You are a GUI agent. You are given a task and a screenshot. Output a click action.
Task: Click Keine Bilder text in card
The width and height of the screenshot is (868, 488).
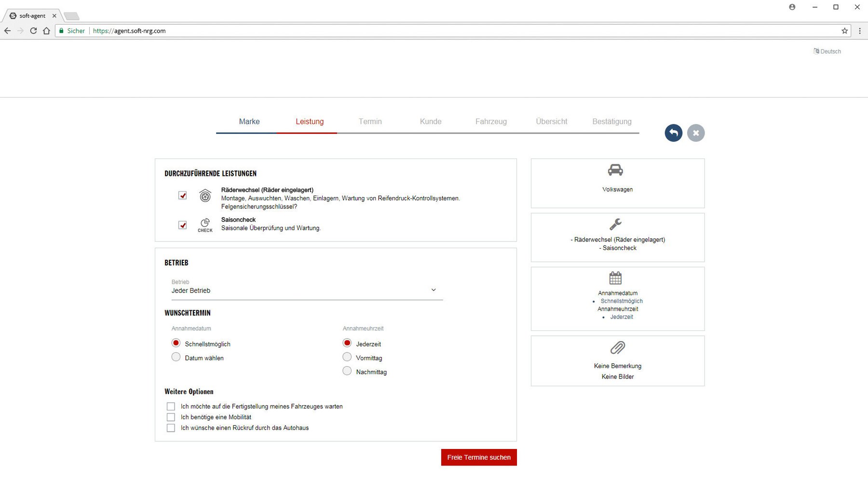[x=618, y=377]
